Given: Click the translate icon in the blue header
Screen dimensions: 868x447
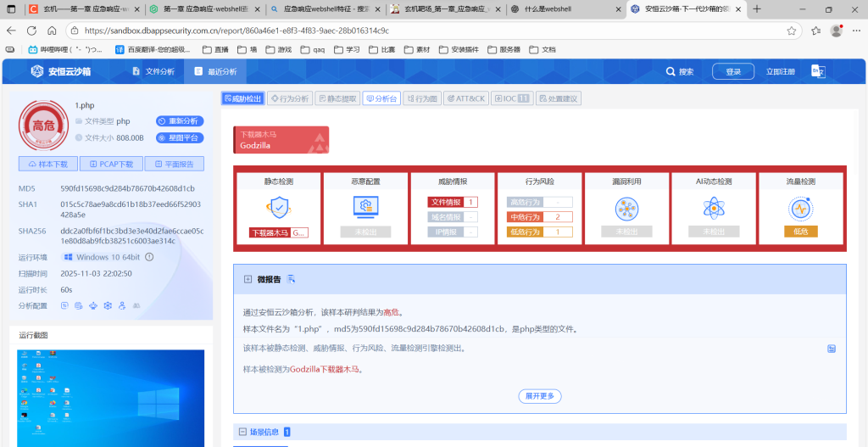Looking at the screenshot, I should click(x=818, y=71).
